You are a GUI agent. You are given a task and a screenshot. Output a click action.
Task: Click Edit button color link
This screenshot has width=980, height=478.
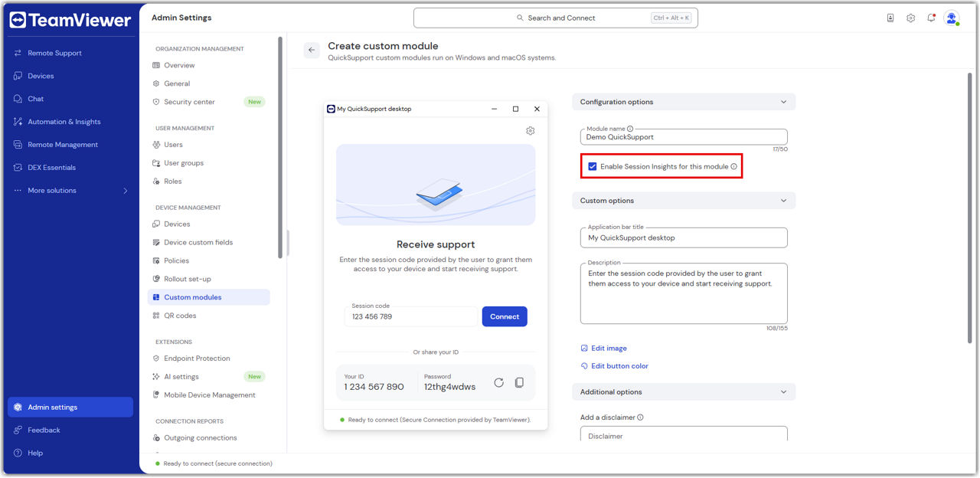(615, 366)
